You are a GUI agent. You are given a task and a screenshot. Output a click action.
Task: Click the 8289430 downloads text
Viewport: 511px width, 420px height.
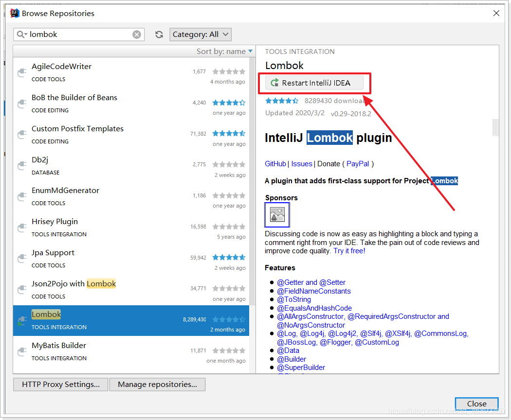coord(335,101)
